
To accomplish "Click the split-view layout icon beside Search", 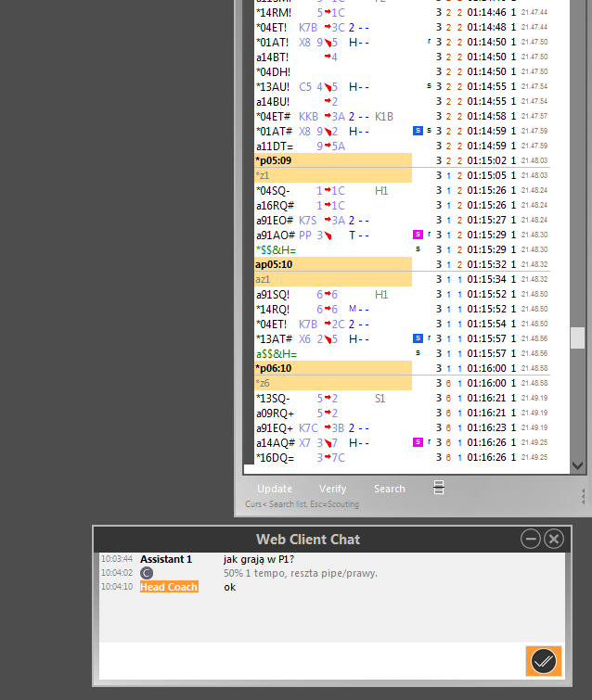I will point(439,488).
